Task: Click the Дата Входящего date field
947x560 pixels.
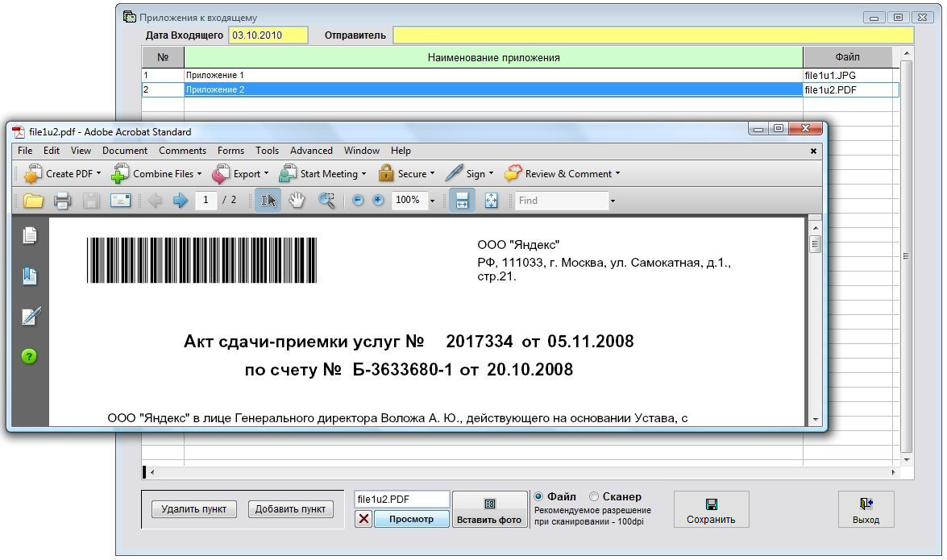Action: tap(268, 35)
